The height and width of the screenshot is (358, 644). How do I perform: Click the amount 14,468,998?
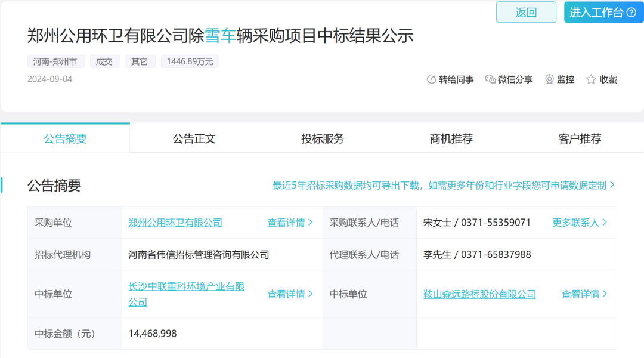pos(153,334)
